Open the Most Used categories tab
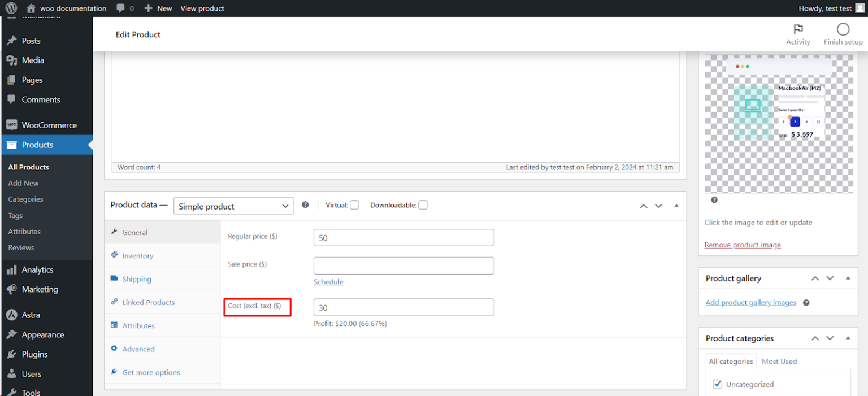Viewport: 868px width, 396px height. (x=779, y=361)
